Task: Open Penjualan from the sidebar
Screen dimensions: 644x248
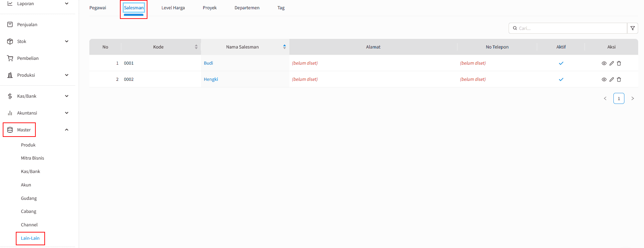Action: 27,25
